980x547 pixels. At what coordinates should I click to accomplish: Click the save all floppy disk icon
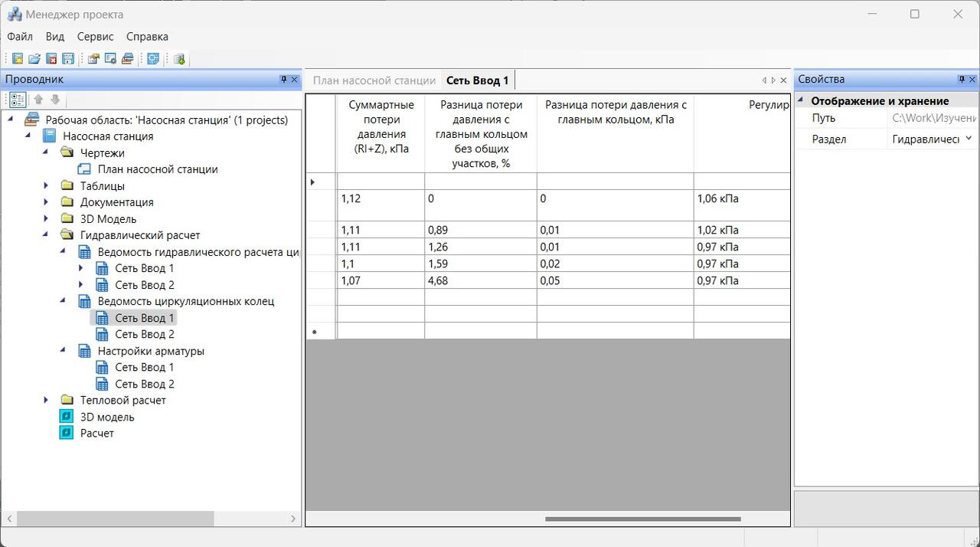[x=68, y=59]
